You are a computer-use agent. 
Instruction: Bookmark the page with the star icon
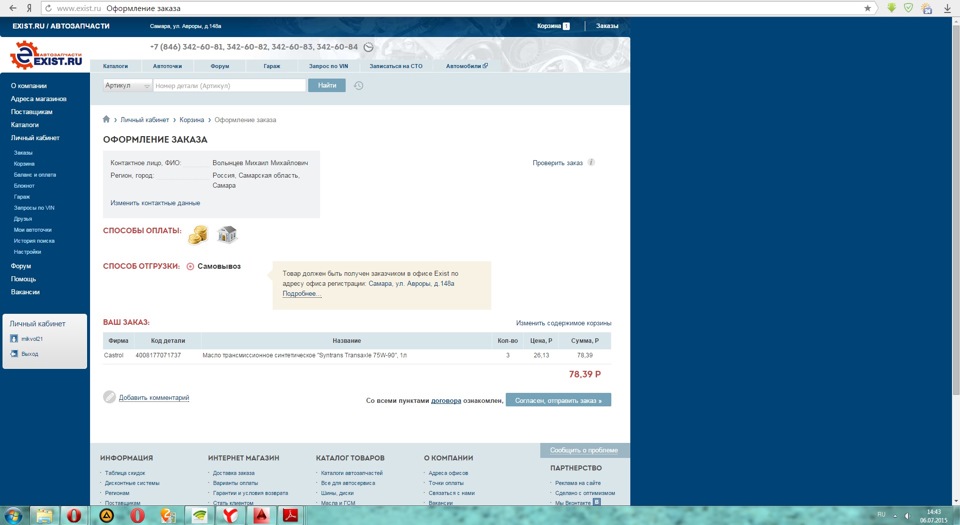pyautogui.click(x=868, y=9)
